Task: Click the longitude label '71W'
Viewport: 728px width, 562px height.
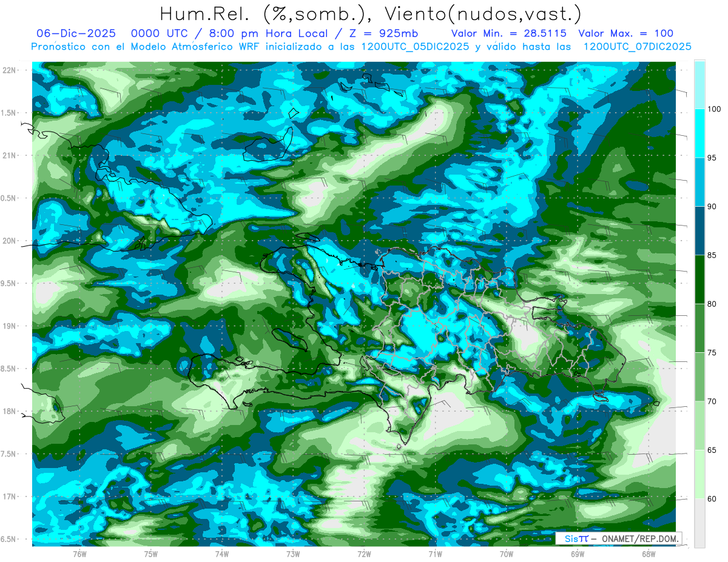Action: [435, 554]
